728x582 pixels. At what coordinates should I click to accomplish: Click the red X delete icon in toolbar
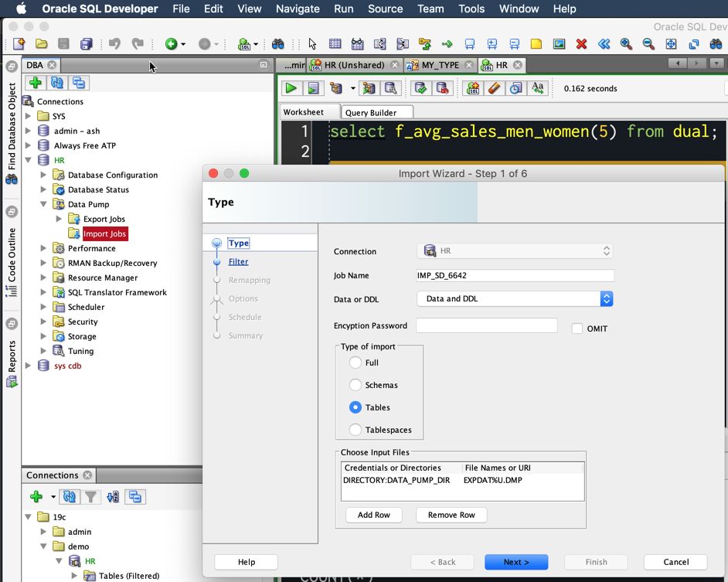(x=581, y=43)
